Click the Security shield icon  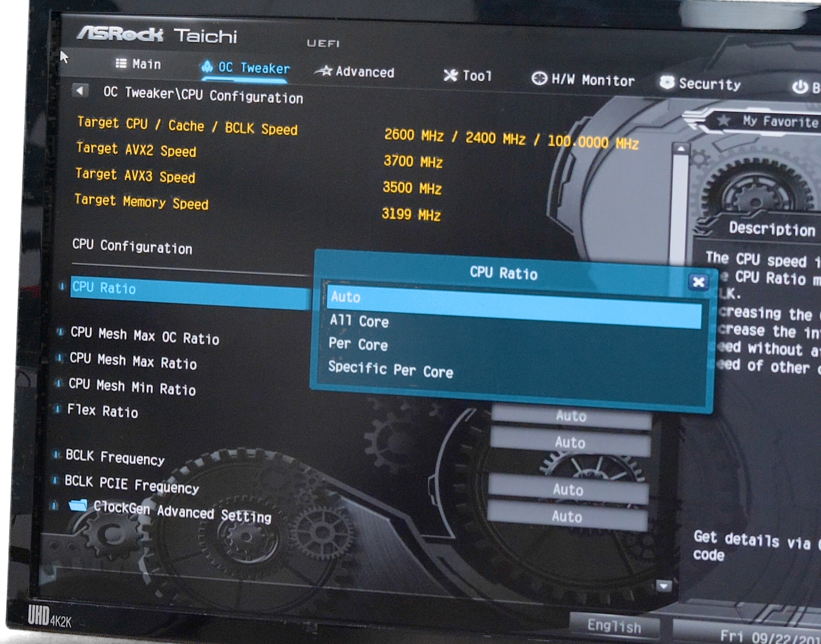tap(667, 82)
